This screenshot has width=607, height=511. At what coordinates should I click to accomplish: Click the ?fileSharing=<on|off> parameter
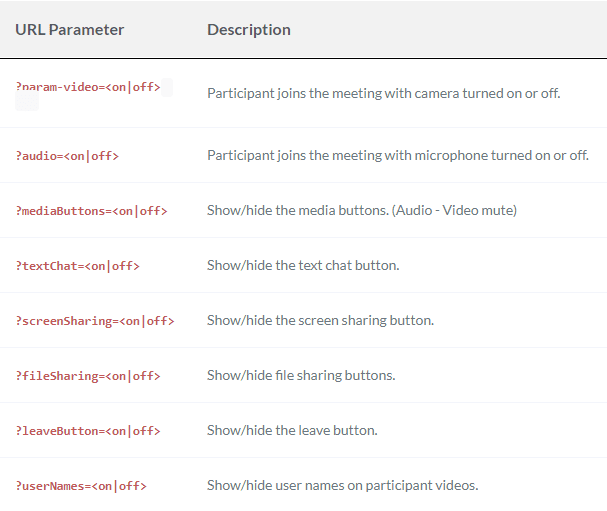pyautogui.click(x=88, y=376)
